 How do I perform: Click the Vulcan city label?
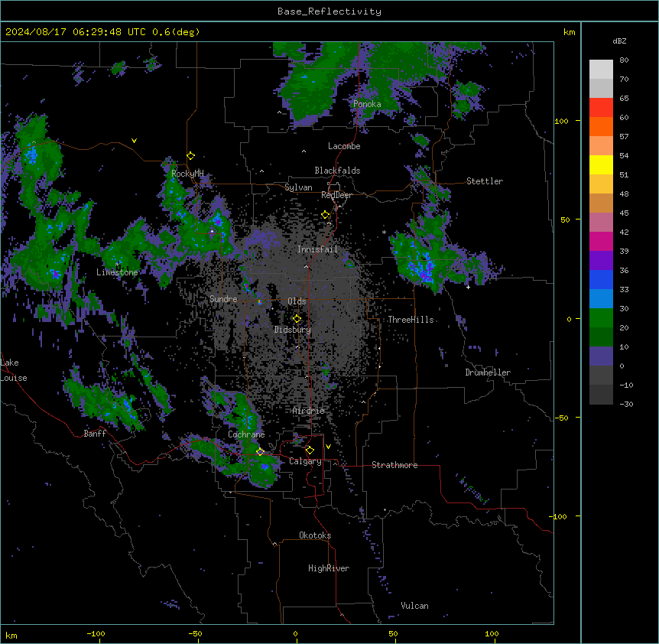tap(414, 606)
